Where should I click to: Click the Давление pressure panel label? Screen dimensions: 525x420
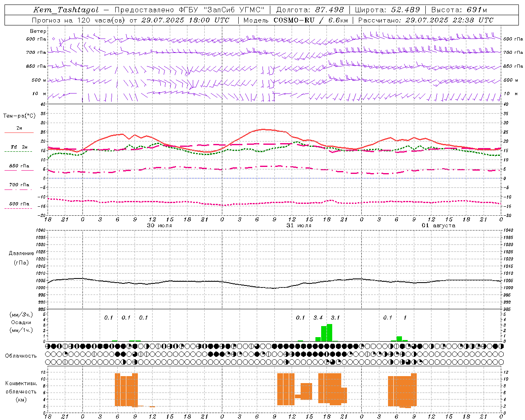(21, 253)
